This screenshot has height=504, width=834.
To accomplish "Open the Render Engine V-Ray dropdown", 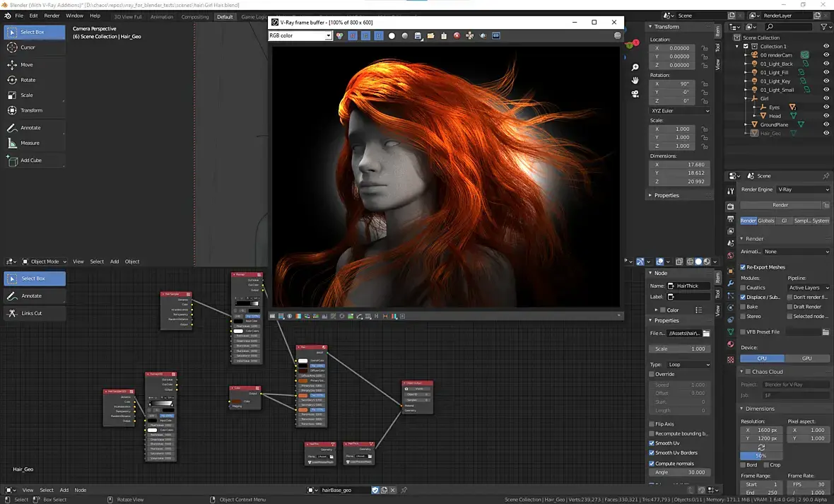I will coord(804,189).
